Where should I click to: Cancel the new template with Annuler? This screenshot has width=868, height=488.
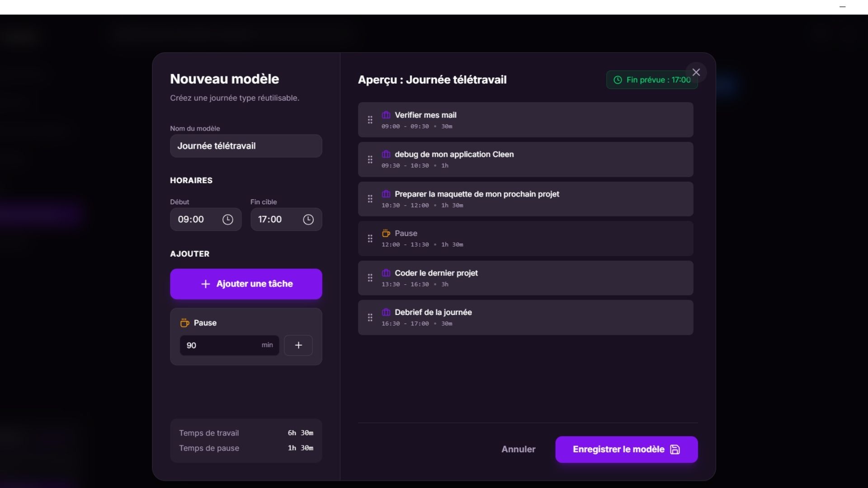[518, 449]
